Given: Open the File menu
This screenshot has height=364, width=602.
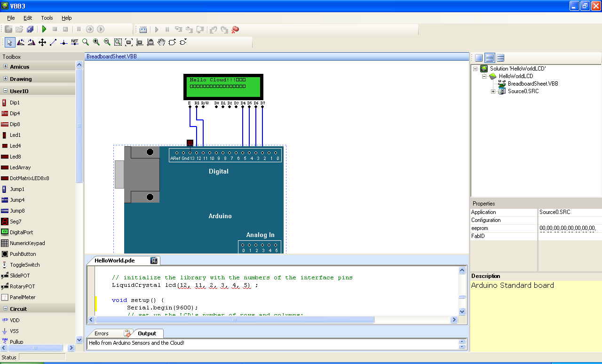Looking at the screenshot, I should (x=11, y=18).
